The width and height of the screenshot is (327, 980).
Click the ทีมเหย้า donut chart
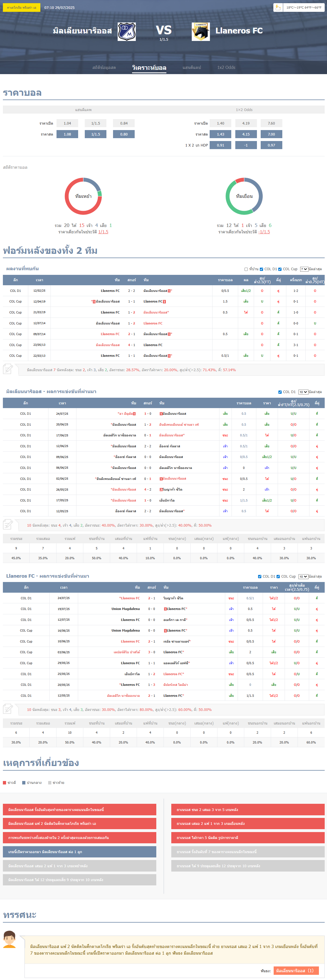83,196
